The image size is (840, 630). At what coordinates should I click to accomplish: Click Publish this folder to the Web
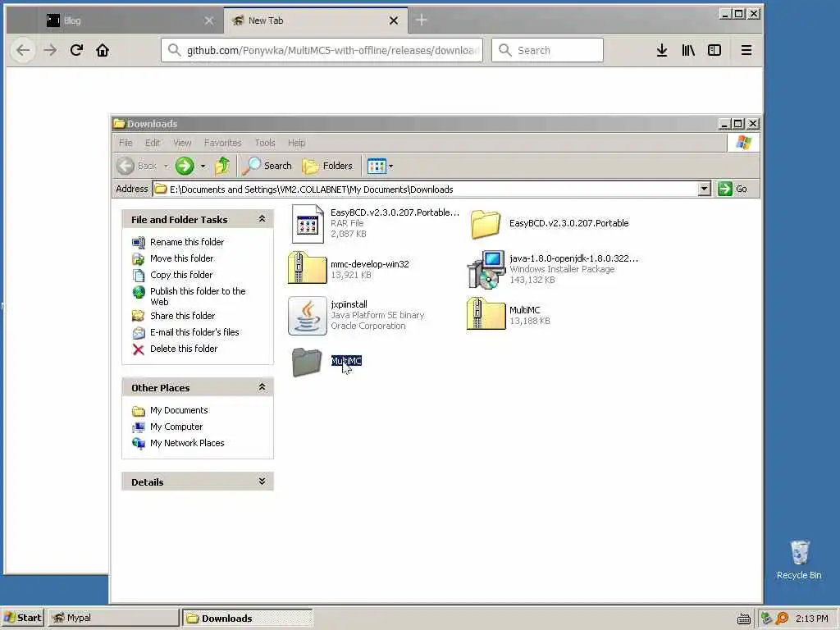click(x=198, y=296)
